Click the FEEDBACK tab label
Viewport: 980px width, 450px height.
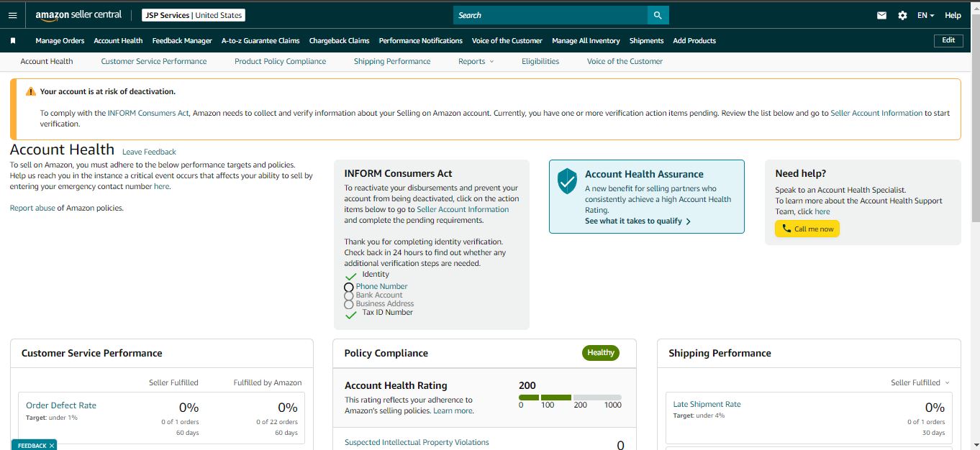[x=32, y=446]
